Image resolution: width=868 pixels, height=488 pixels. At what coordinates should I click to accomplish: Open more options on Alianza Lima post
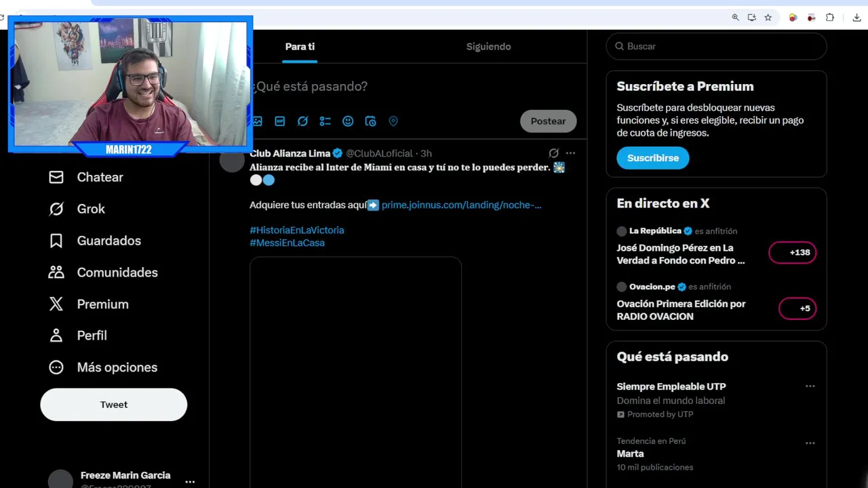click(570, 153)
